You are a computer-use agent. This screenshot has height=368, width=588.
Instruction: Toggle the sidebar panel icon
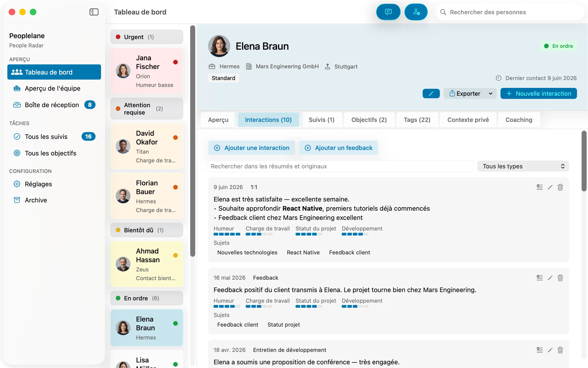pyautogui.click(x=94, y=12)
